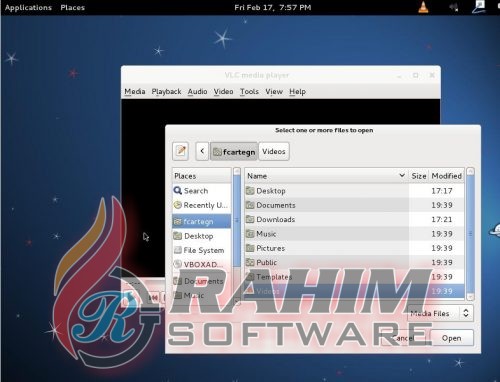Select the Search magnifier in Places
Image resolution: width=500 pixels, height=382 pixels.
pyautogui.click(x=178, y=191)
